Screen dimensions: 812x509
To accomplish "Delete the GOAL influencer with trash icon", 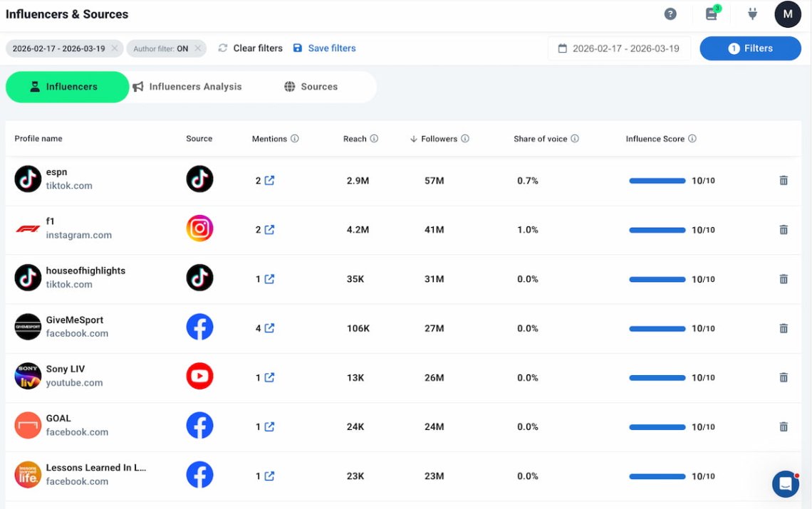I will [783, 426].
